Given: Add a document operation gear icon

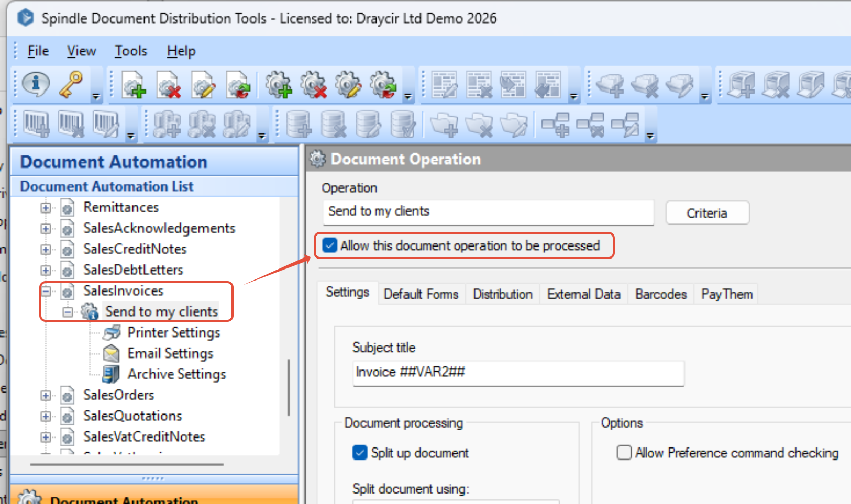Looking at the screenshot, I should pos(278,85).
